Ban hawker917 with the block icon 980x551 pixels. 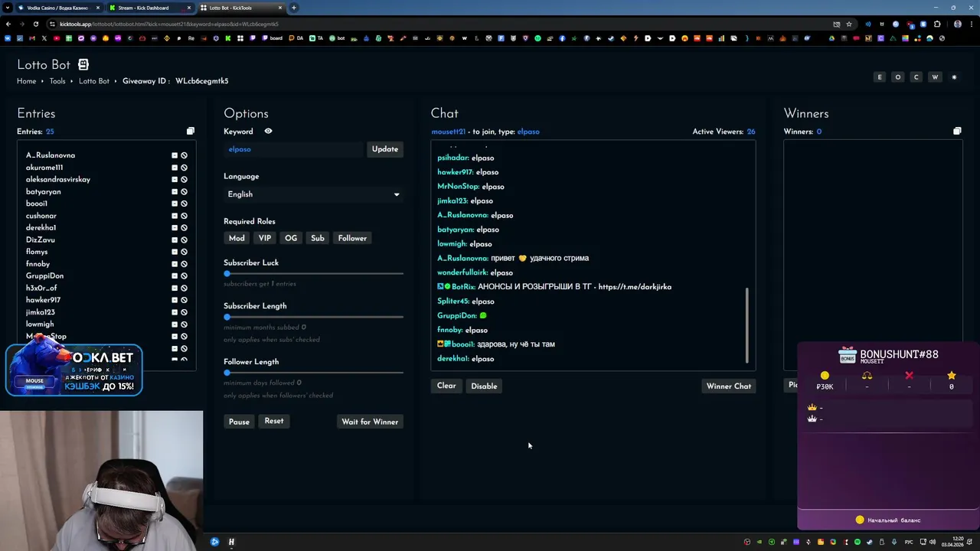pyautogui.click(x=184, y=300)
